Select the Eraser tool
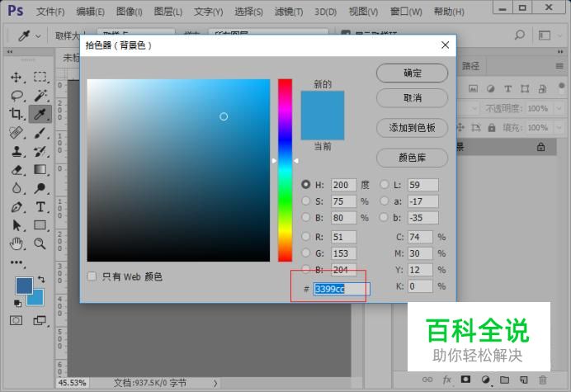 (x=17, y=170)
